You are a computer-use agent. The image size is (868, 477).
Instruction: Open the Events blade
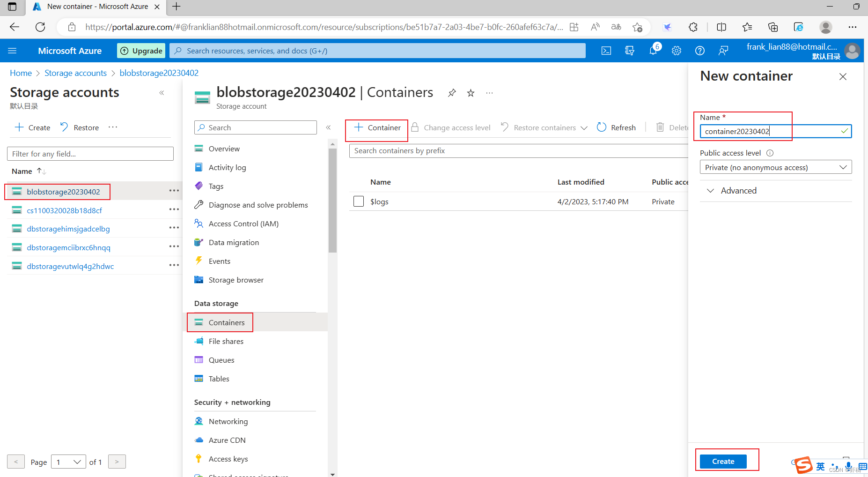point(219,261)
